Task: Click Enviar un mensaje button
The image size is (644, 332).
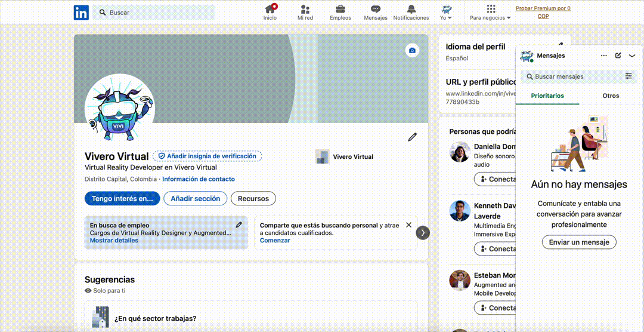Action: pyautogui.click(x=579, y=242)
